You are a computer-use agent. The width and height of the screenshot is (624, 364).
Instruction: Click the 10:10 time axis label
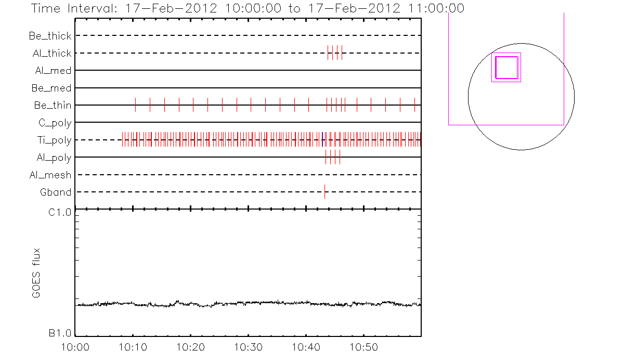coord(133,346)
